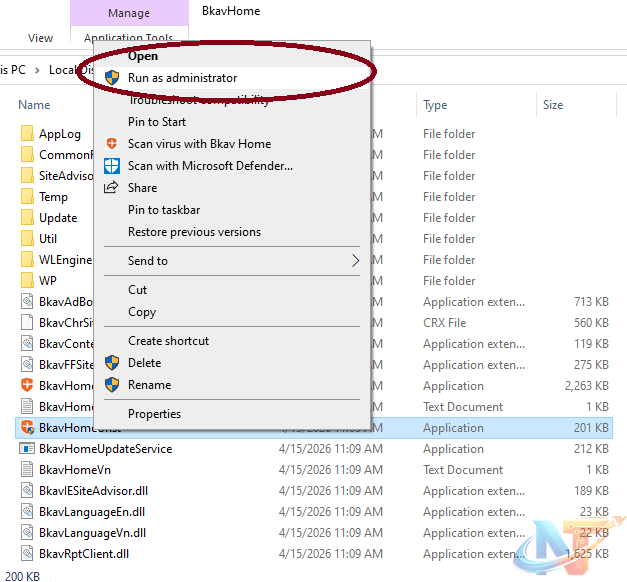Click the shield icon beside Run as administrator
The height and width of the screenshot is (582, 627).
click(112, 78)
